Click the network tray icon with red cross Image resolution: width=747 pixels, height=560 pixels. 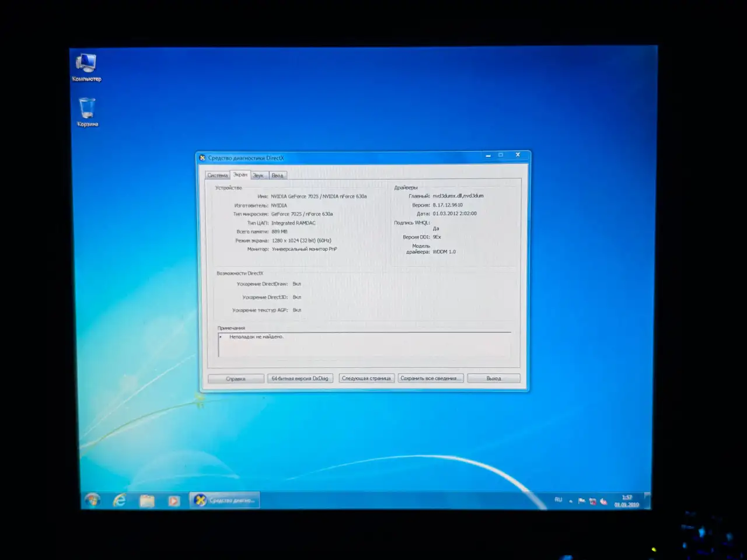click(592, 501)
